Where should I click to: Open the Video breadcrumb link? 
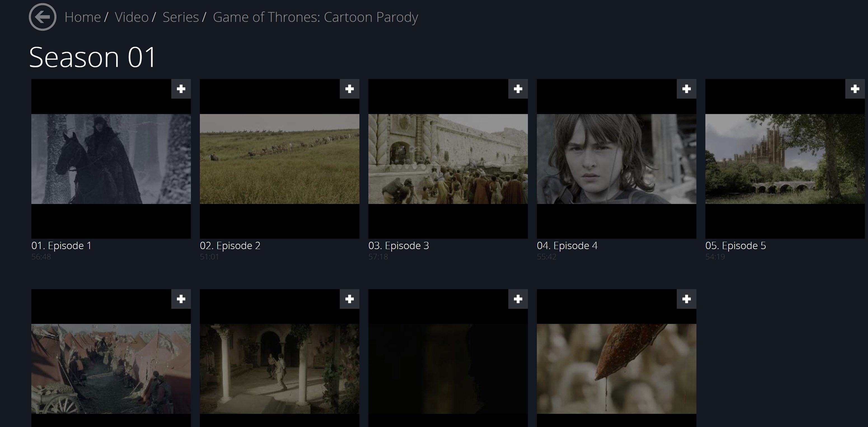coord(131,17)
